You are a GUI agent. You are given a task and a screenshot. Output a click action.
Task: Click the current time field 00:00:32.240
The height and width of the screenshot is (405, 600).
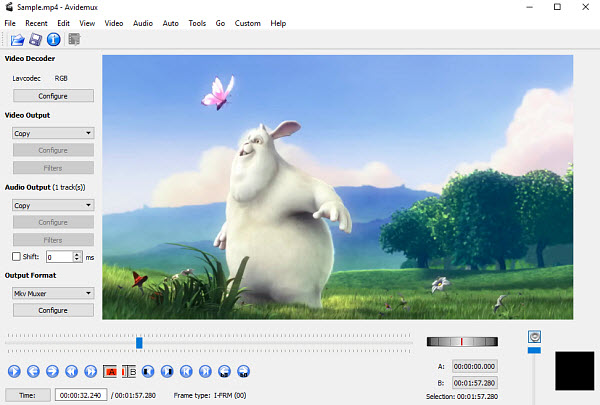pyautogui.click(x=81, y=395)
